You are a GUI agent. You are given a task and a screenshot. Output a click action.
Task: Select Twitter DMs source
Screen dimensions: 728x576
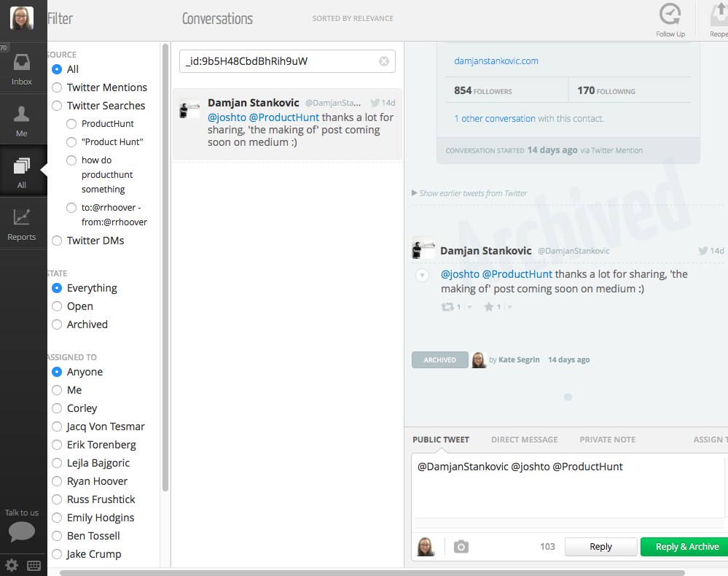click(57, 241)
